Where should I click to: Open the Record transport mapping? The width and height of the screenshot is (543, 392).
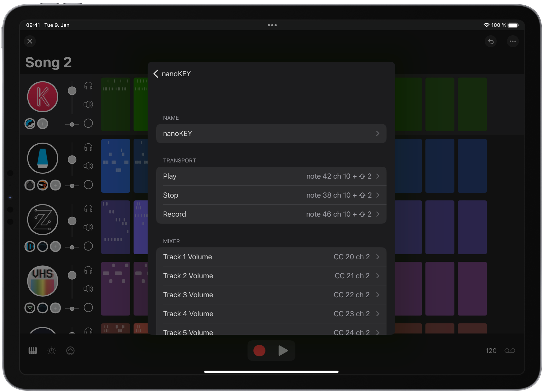point(271,214)
